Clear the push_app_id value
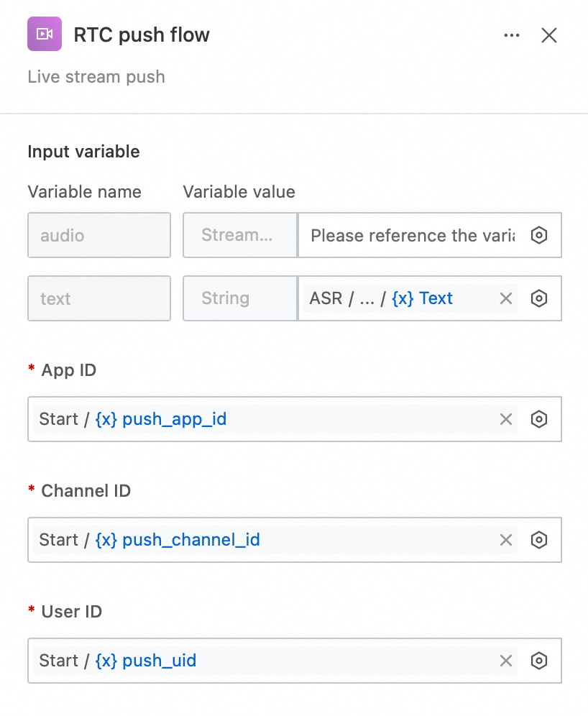Viewport: 588px width, 716px height. (506, 419)
